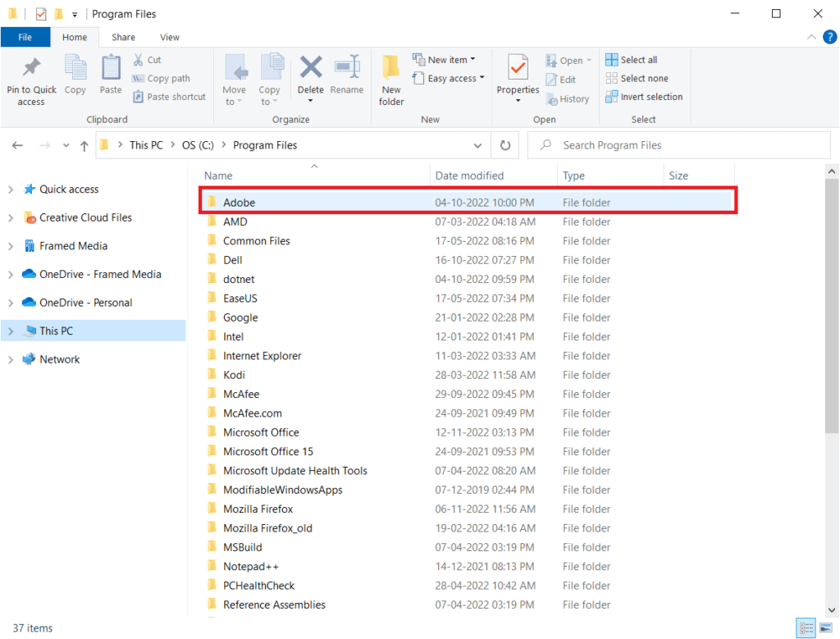
Task: Click the Pin to Quick access icon
Action: [31, 67]
